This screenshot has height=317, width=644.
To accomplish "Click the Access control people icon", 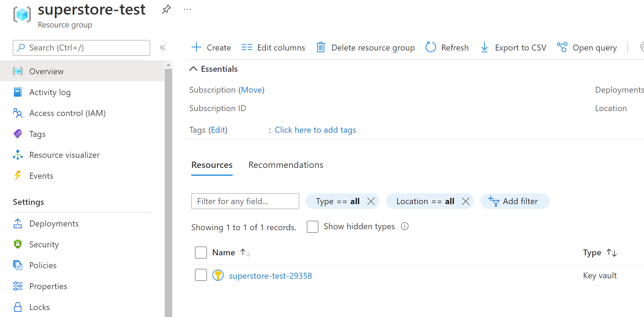I will click(x=18, y=113).
